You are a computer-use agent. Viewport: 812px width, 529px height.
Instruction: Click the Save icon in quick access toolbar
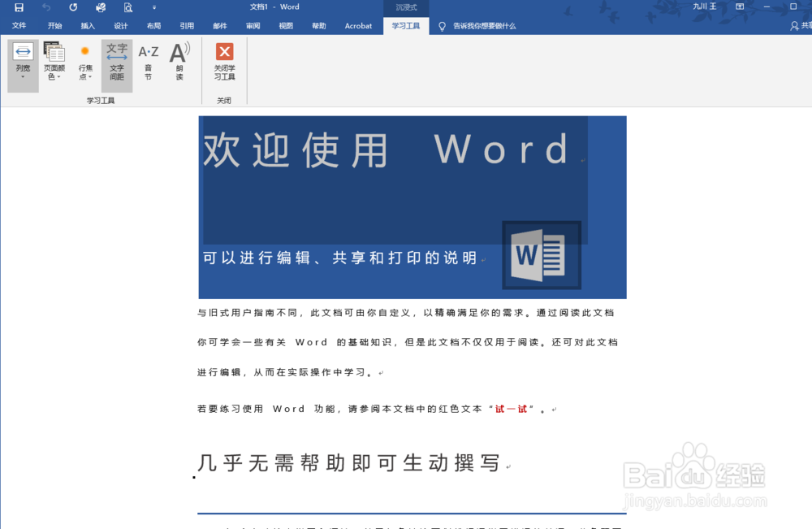[x=19, y=7]
